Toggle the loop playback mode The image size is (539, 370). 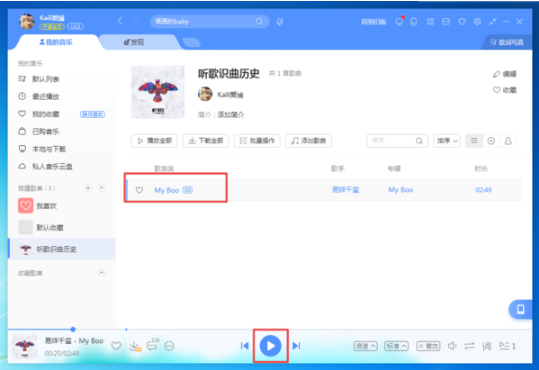click(470, 346)
